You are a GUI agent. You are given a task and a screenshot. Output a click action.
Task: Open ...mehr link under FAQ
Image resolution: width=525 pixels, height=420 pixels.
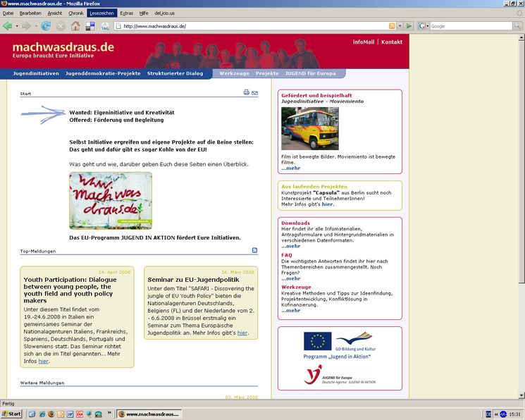pos(290,278)
